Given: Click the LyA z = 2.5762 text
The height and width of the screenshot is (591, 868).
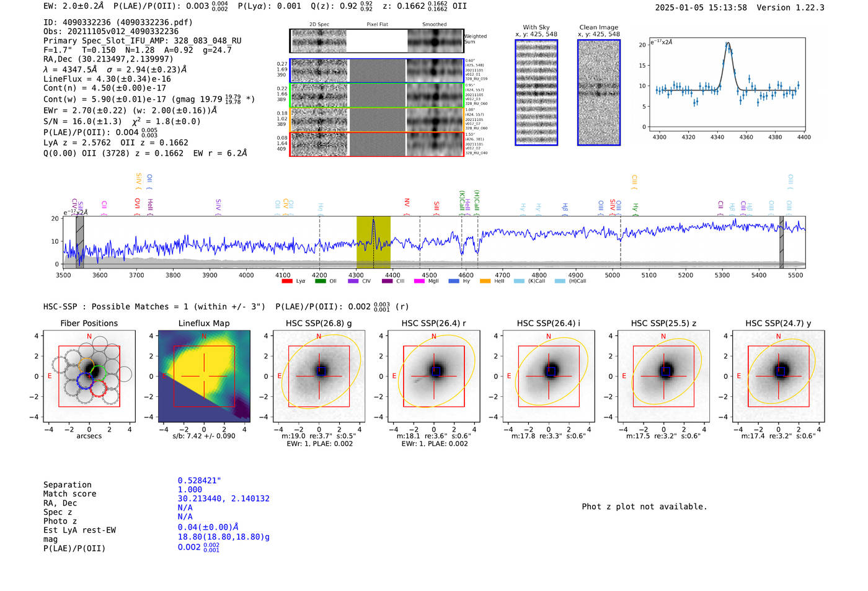Looking at the screenshot, I should (x=77, y=142).
